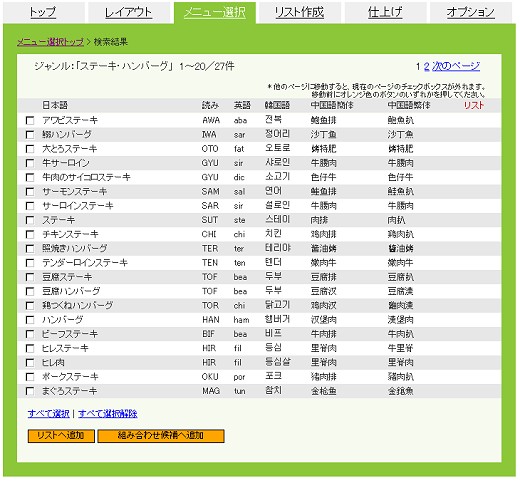
Task: Go to the リスト作成 tab
Action: click(x=299, y=12)
